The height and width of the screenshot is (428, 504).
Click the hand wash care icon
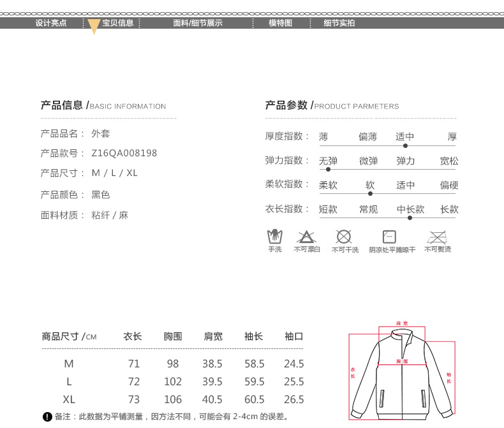pyautogui.click(x=274, y=237)
